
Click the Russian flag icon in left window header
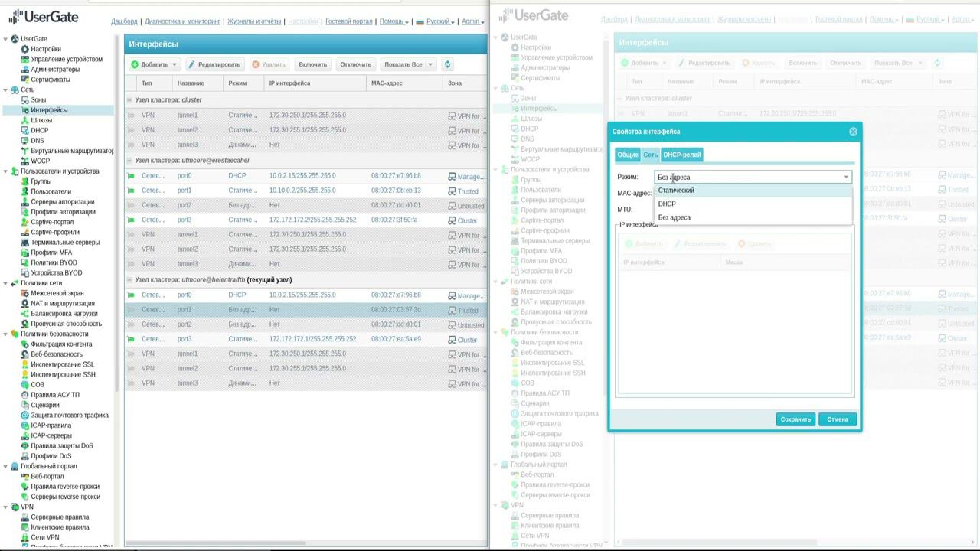coord(420,21)
